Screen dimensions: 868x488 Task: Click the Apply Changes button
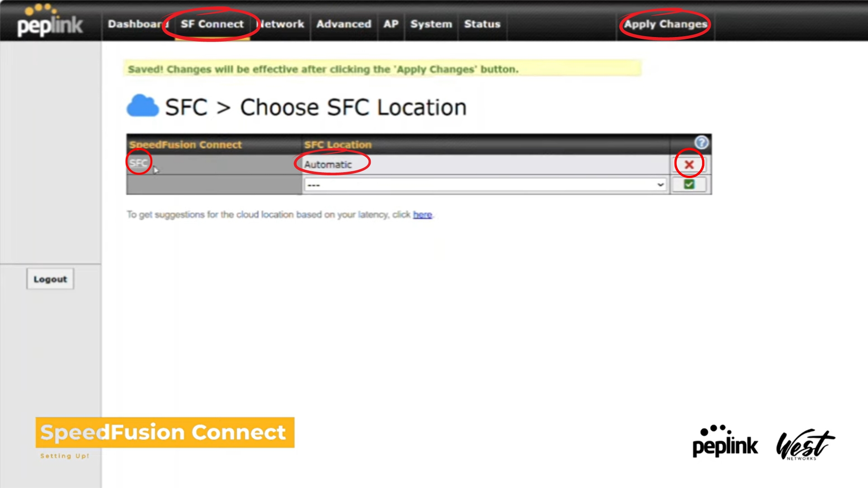(x=665, y=24)
